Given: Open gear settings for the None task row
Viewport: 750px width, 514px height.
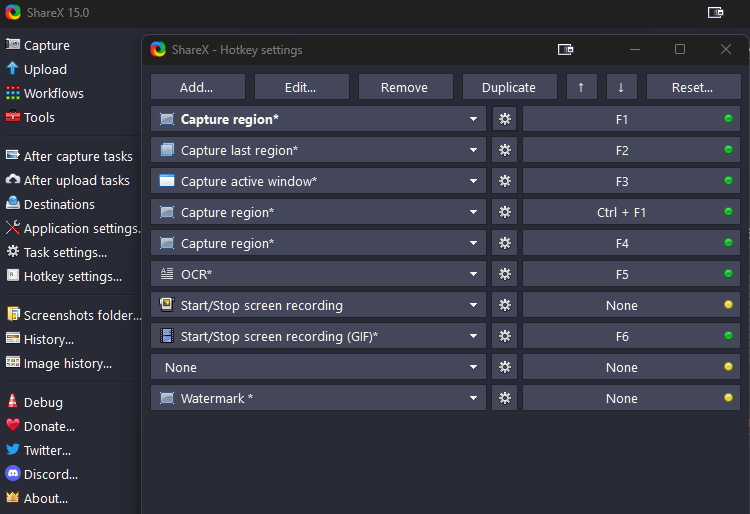Looking at the screenshot, I should (x=505, y=367).
